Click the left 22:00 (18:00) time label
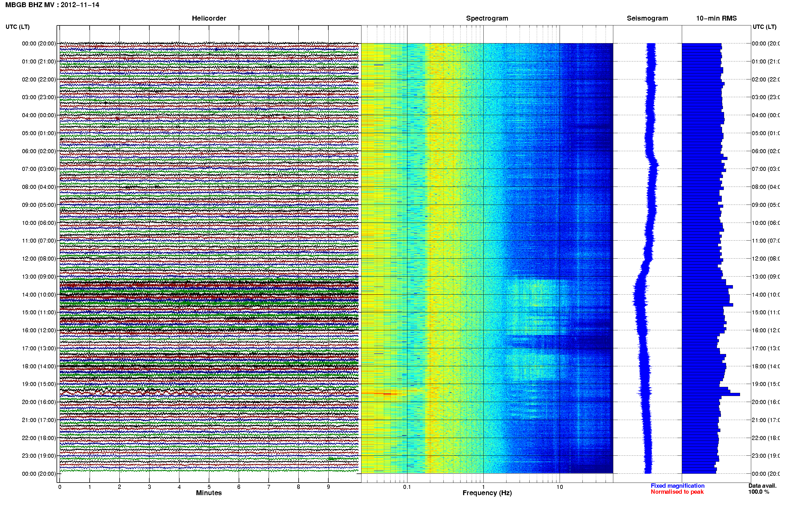The width and height of the screenshot is (812, 508). coord(39,438)
